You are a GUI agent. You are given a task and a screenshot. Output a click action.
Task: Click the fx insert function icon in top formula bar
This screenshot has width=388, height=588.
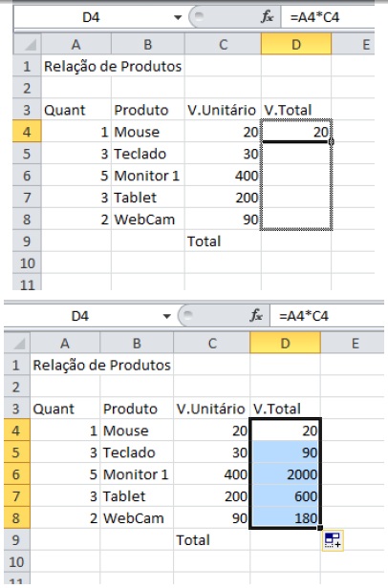pyautogui.click(x=267, y=17)
